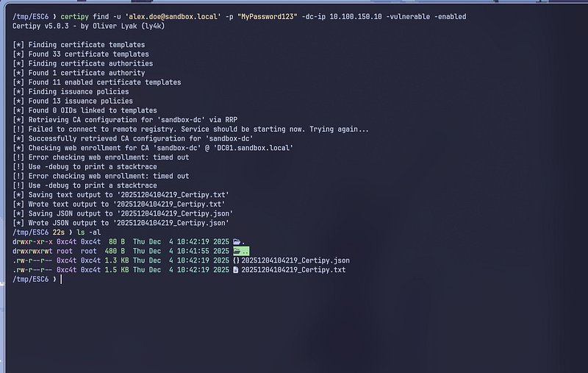The height and width of the screenshot is (373, 588).
Task: Click the JSON braces file icon
Action: [236, 260]
